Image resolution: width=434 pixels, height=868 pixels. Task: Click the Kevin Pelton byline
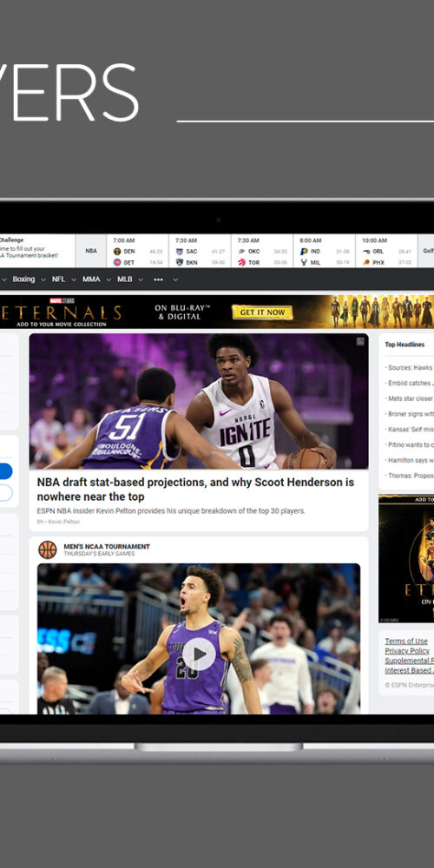click(63, 522)
